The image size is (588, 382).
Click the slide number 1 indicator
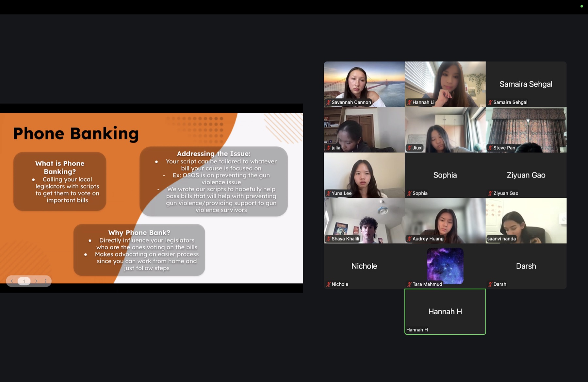point(24,281)
